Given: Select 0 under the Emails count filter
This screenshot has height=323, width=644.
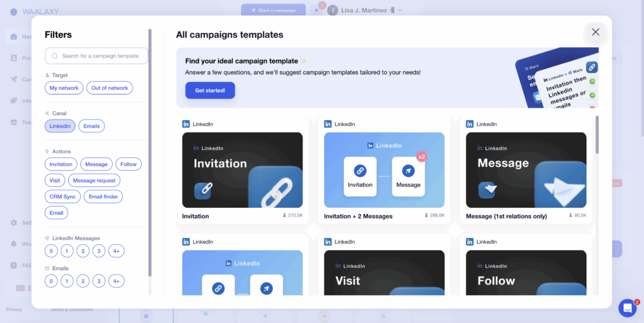Looking at the screenshot, I should (x=51, y=281).
